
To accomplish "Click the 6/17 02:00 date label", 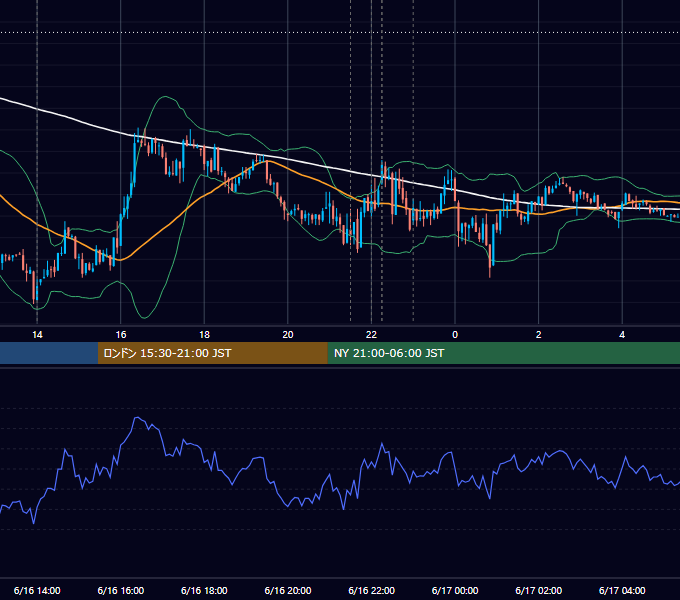I will pyautogui.click(x=539, y=590).
